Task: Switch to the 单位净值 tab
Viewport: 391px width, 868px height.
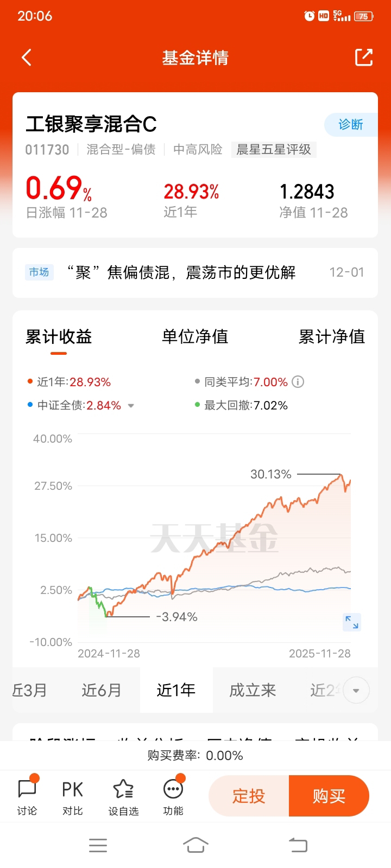Action: coord(195,337)
